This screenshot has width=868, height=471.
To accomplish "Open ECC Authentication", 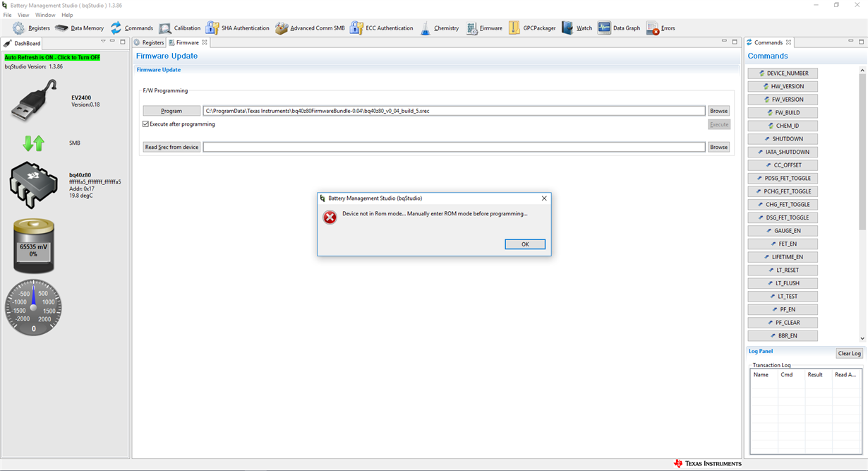I will [x=381, y=28].
